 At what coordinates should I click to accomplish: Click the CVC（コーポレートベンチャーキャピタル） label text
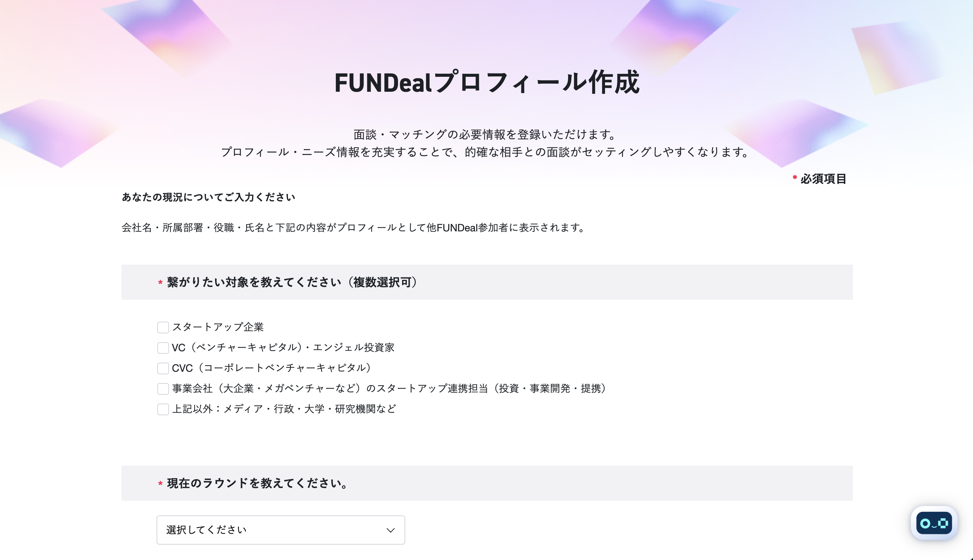click(x=271, y=368)
